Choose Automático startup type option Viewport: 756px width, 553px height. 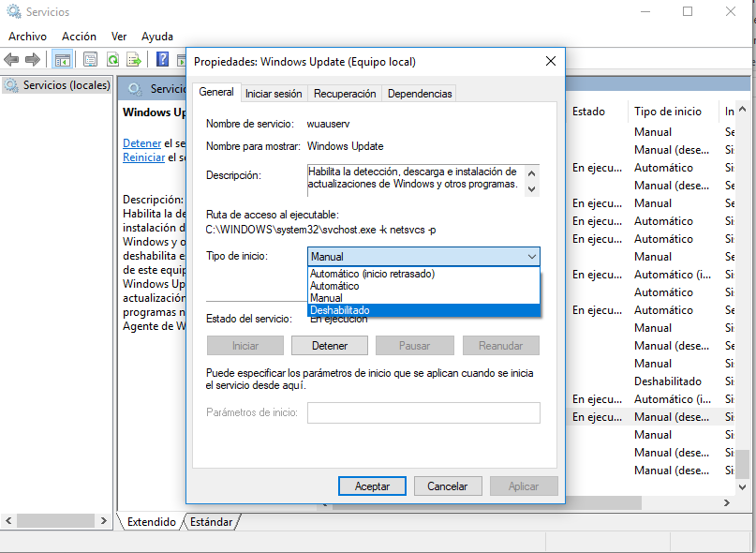pyautogui.click(x=423, y=286)
